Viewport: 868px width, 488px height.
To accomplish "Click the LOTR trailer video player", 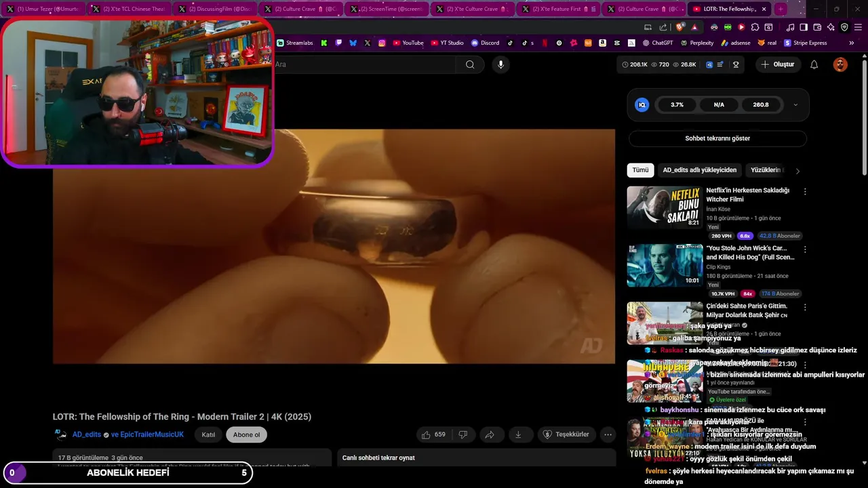I will [x=334, y=246].
